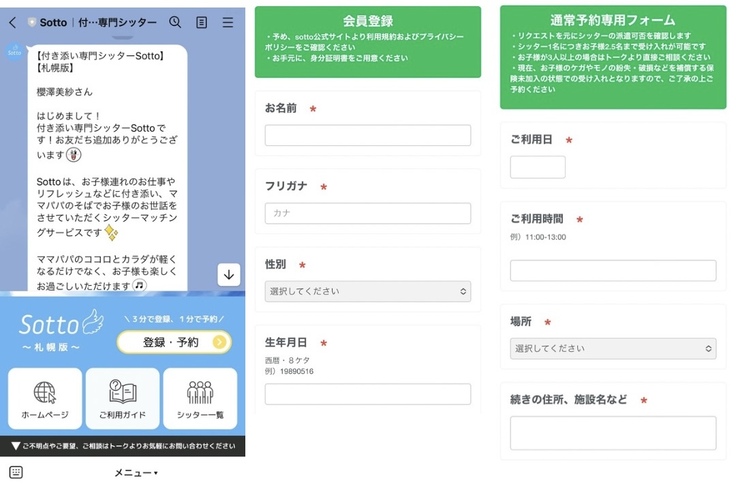
Task: Expand the 性別 dropdown
Action: 367,291
